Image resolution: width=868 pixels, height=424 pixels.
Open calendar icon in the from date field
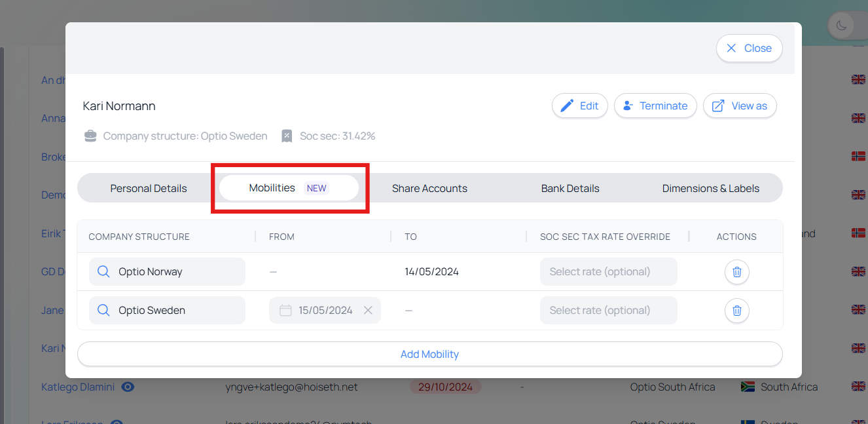[x=285, y=311]
